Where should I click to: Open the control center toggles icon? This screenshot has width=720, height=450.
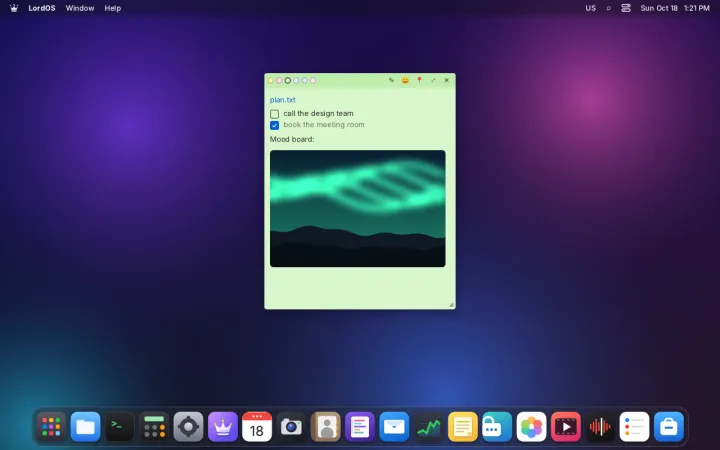pos(626,8)
